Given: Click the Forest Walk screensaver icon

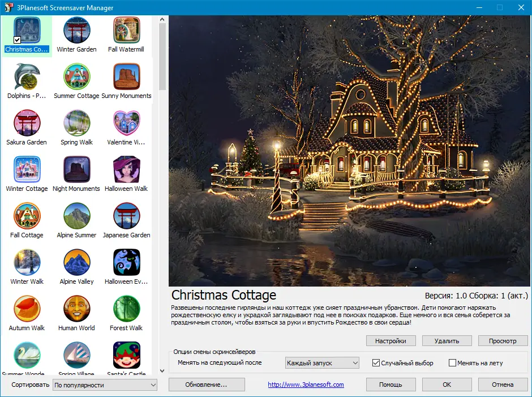Looking at the screenshot, I should (127, 309).
